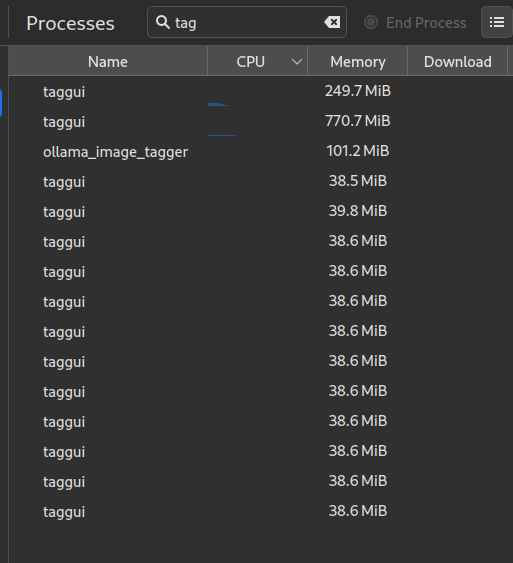The width and height of the screenshot is (513, 563).
Task: Select the taggui process with 39.8 MiB
Action: click(261, 211)
